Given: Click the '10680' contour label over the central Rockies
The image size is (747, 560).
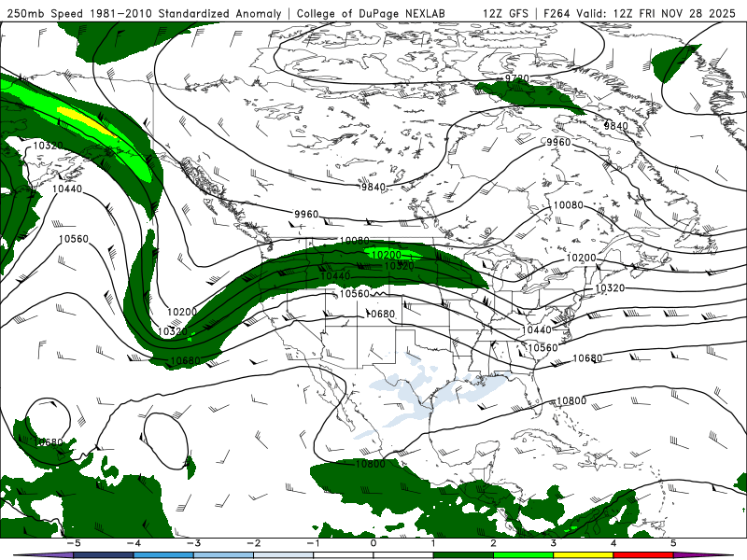Looking at the screenshot, I should [x=380, y=314].
